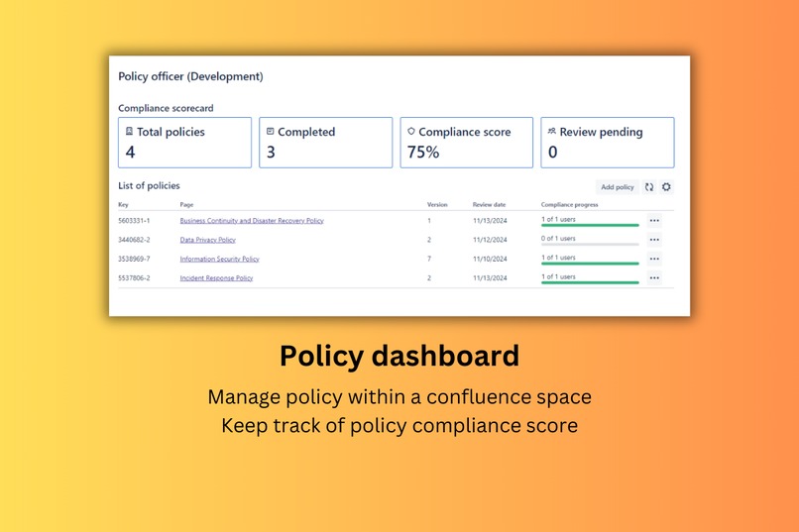Click the Add policy button
799x532 pixels.
617,187
